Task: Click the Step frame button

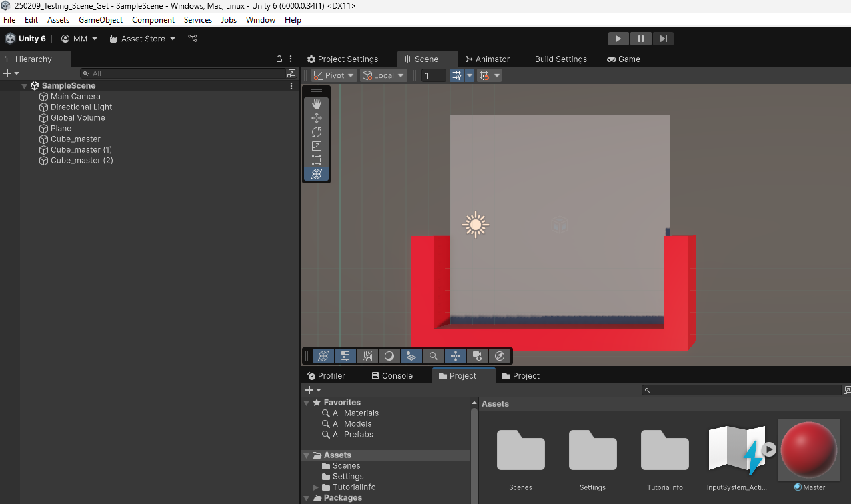Action: (x=663, y=39)
